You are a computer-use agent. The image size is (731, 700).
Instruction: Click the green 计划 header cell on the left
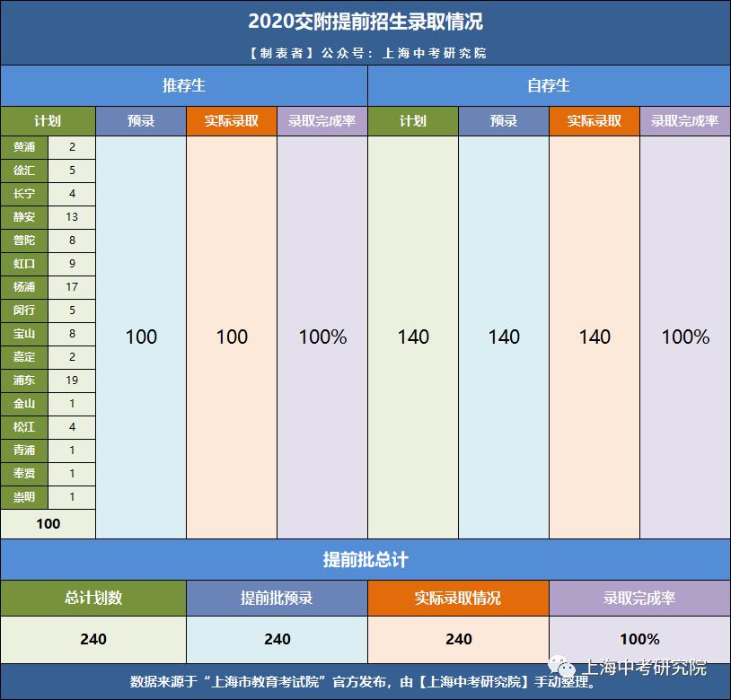48,120
